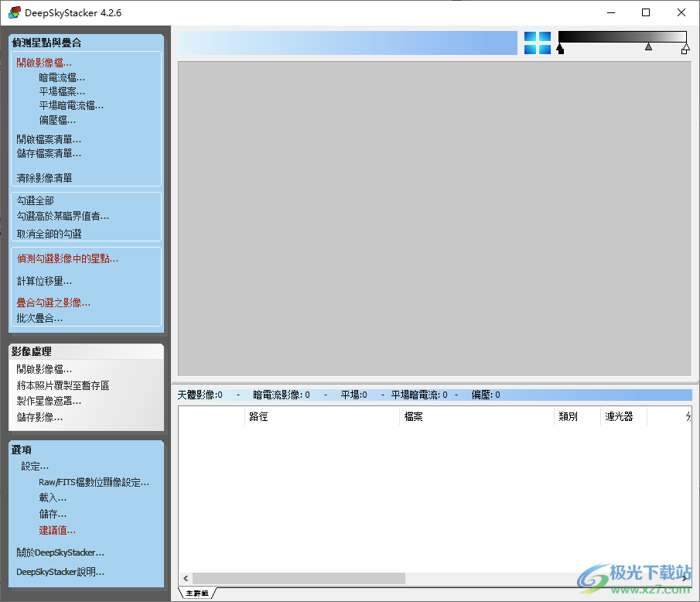The image size is (700, 602).
Task: Save the file list with 儲存檔案清單...
Action: click(49, 154)
